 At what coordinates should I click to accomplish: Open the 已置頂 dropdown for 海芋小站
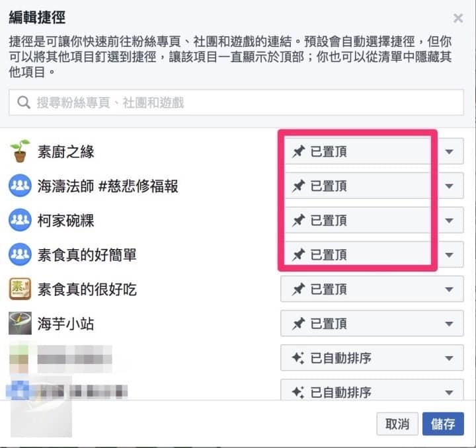pos(372,324)
